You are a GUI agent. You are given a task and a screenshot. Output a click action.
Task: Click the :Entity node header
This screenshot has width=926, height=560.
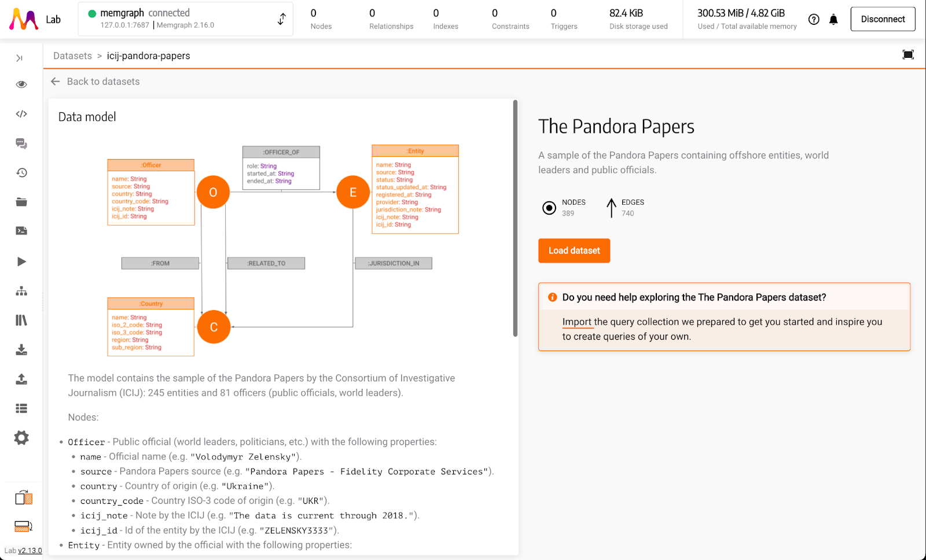click(x=416, y=151)
